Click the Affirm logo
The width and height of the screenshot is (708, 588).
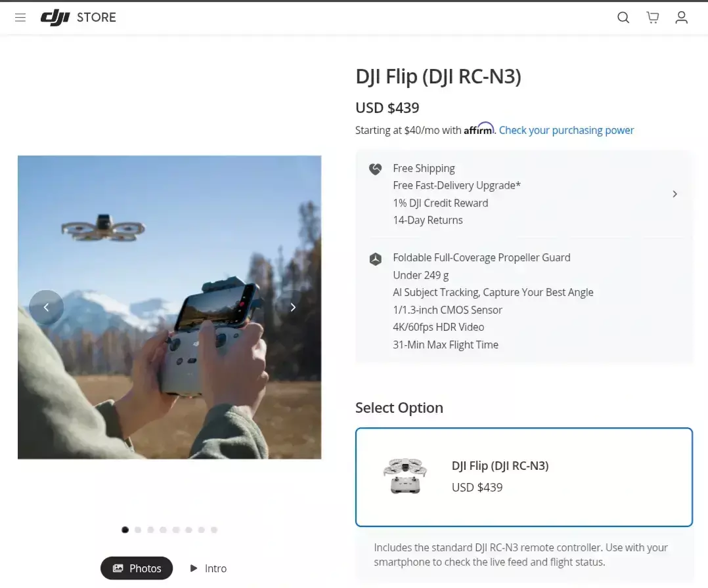(x=479, y=129)
